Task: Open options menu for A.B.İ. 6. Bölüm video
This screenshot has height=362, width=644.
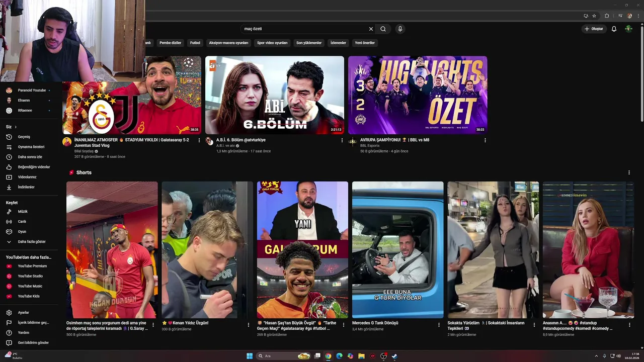Action: [342, 140]
